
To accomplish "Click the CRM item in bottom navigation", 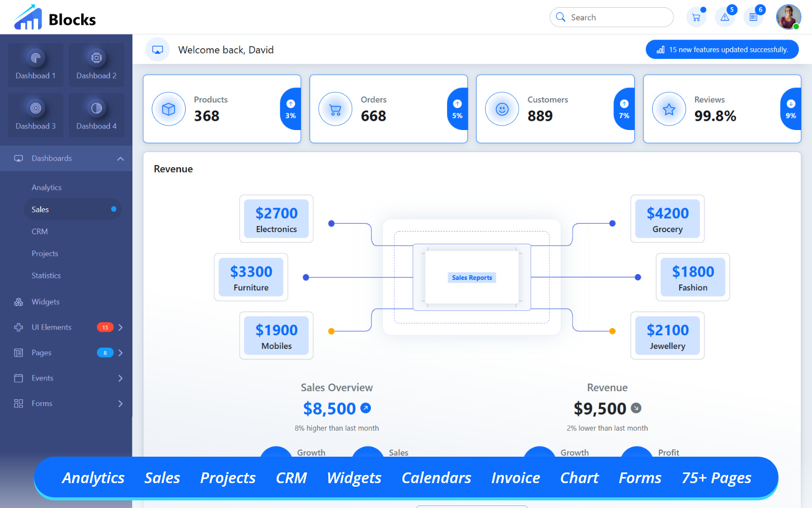I will 291,478.
